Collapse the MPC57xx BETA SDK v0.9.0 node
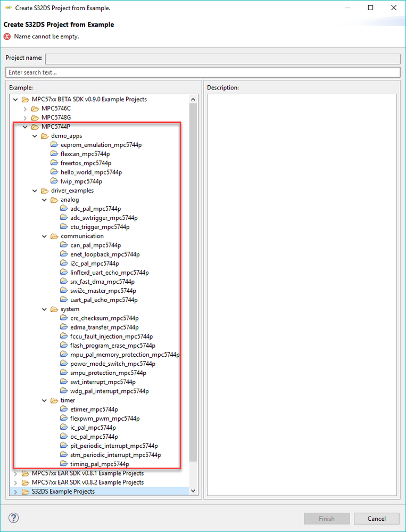The height and width of the screenshot is (532, 406). 15,100
